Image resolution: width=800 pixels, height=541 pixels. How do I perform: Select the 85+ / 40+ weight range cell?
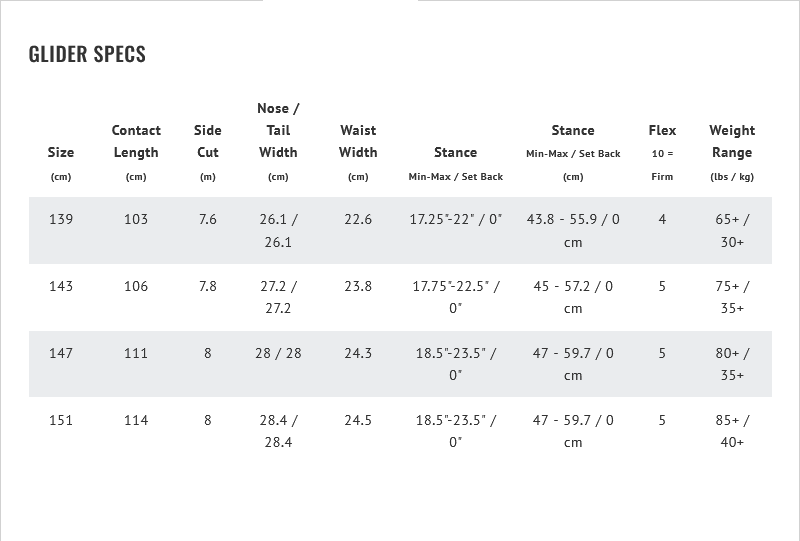tap(732, 431)
